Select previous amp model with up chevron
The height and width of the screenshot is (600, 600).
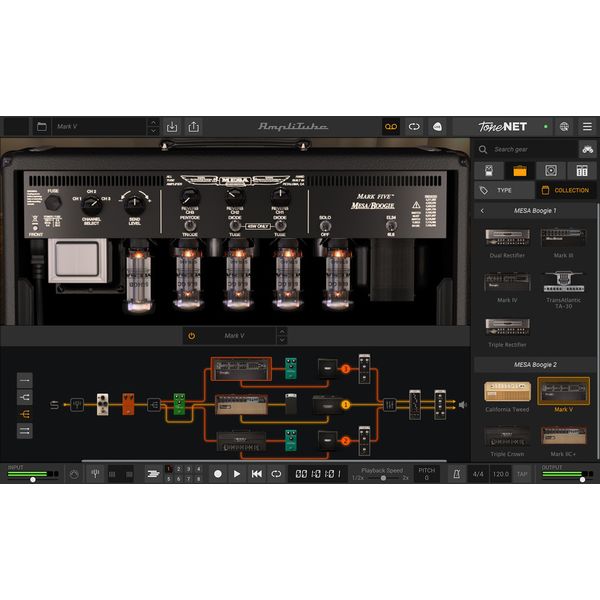(x=282, y=332)
